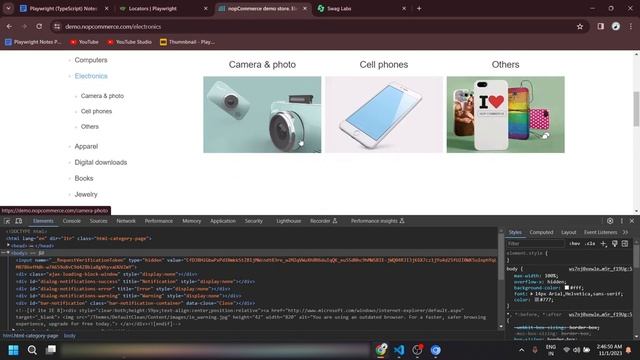Toggle .cls element classes button
This screenshot has height=360, width=640.
click(590, 244)
